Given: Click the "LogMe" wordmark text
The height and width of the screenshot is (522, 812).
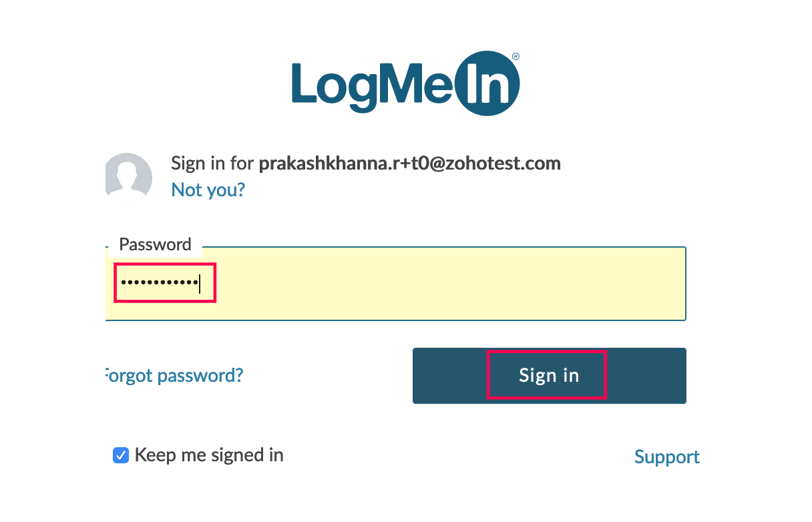Looking at the screenshot, I should [x=369, y=87].
